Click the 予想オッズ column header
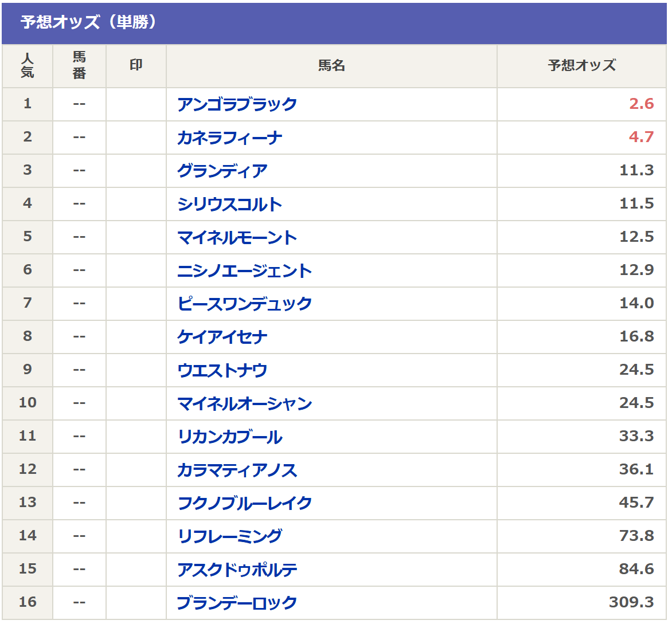 (581, 66)
